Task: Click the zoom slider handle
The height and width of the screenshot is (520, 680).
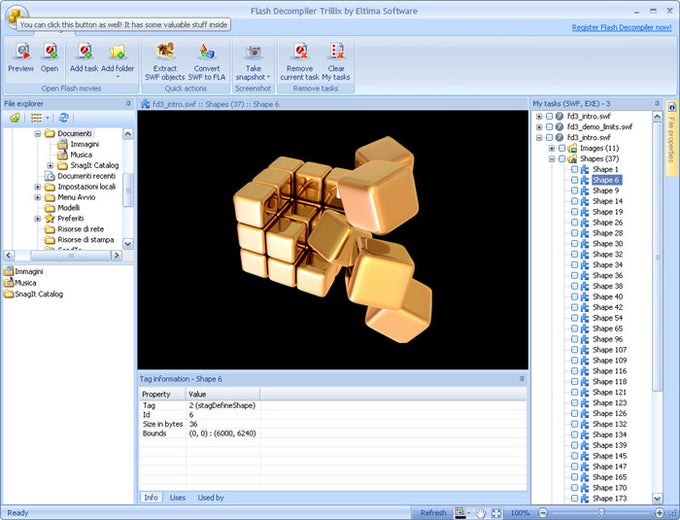Action: (x=601, y=513)
